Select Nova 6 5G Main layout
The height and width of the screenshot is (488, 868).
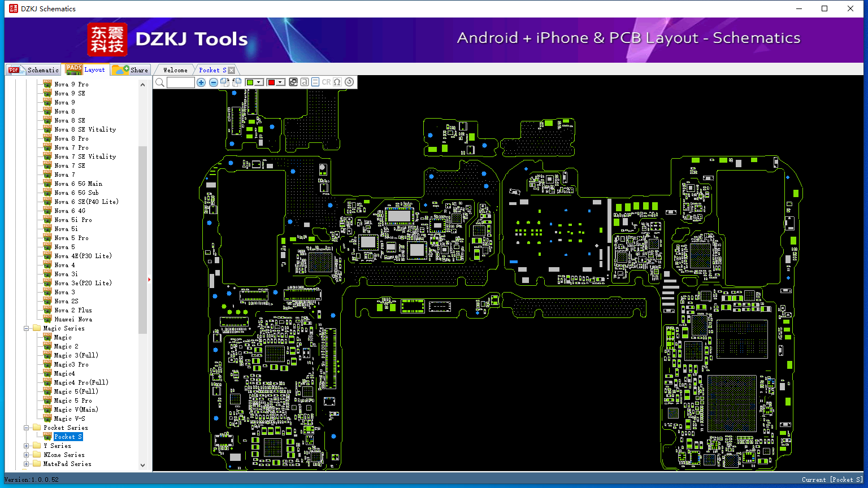pyautogui.click(x=79, y=184)
